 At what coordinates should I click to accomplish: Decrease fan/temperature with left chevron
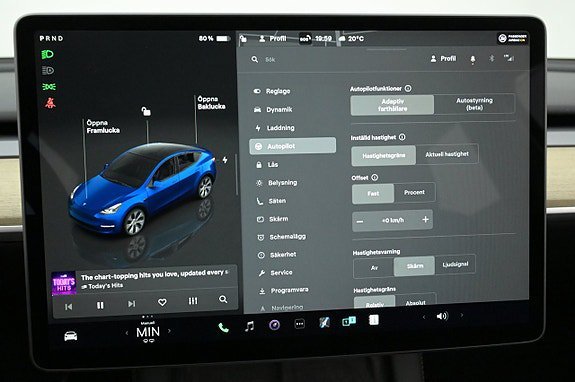pos(127,333)
